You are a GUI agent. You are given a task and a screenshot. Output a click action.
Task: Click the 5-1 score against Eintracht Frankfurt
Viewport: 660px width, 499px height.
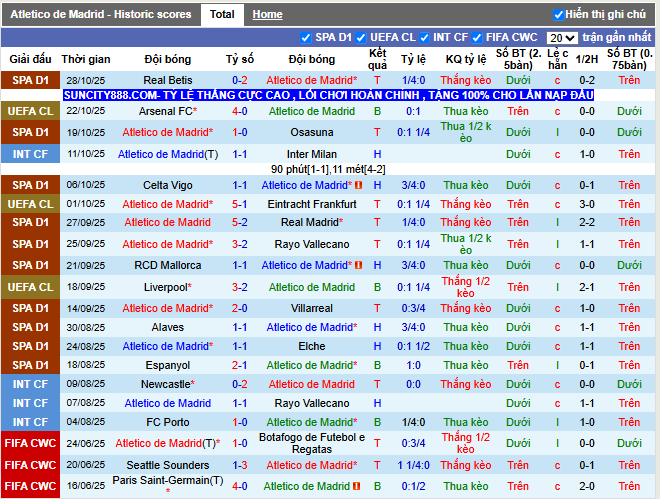point(240,204)
